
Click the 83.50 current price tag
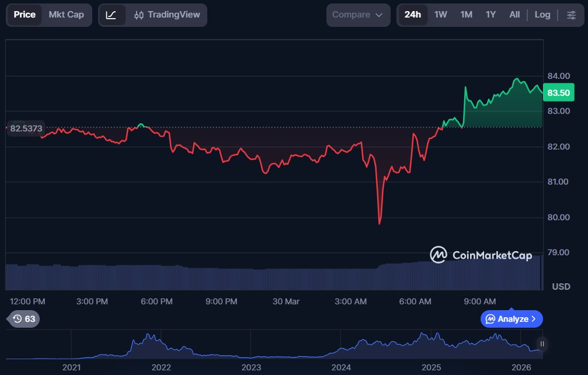[x=559, y=93]
